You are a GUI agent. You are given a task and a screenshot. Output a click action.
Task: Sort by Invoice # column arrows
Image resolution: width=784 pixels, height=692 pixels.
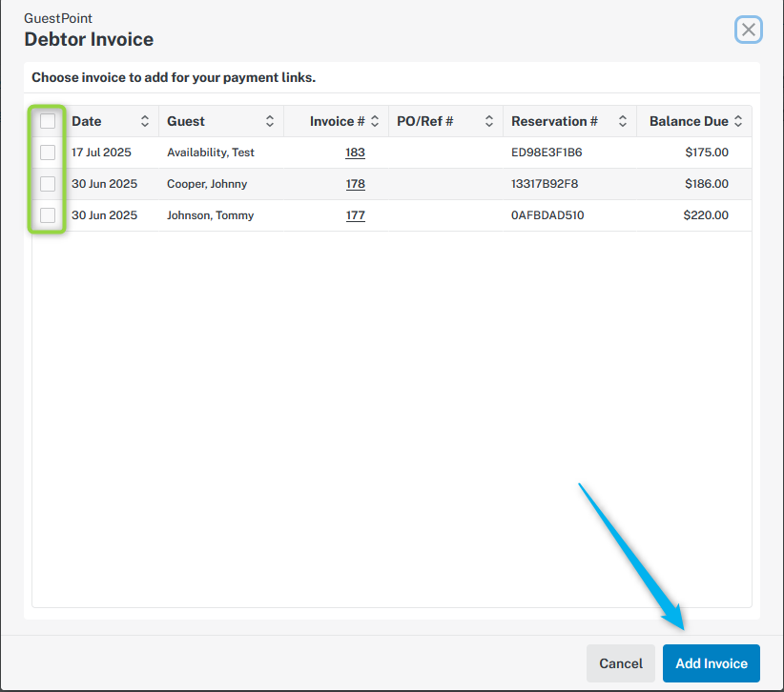[x=375, y=121]
